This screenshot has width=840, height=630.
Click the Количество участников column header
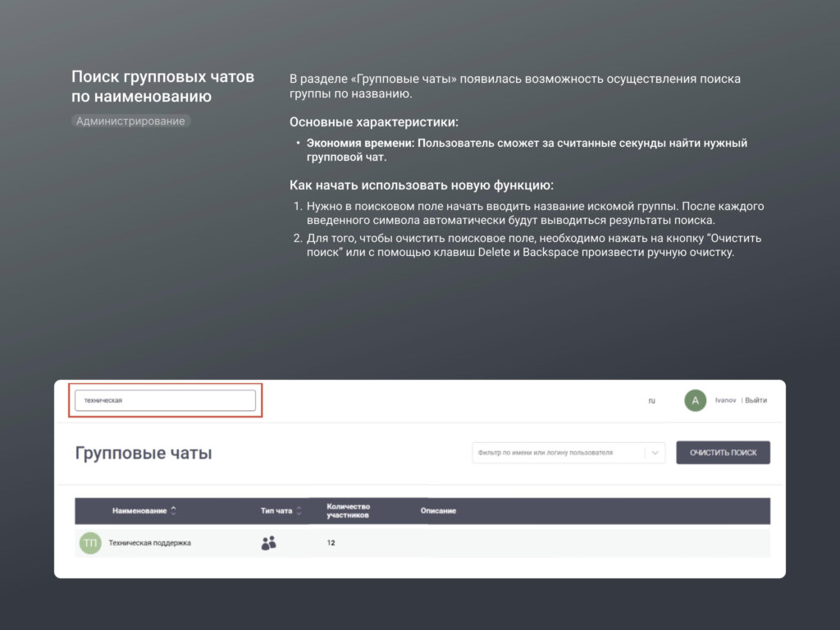[x=349, y=511]
